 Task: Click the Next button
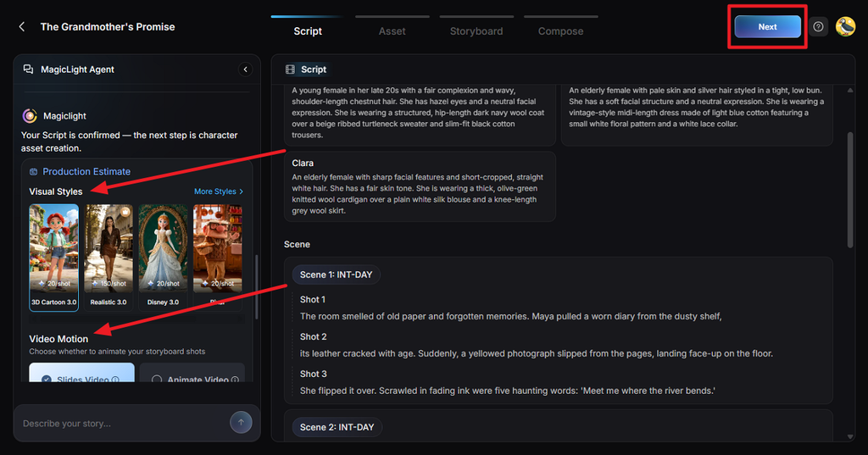(x=767, y=26)
